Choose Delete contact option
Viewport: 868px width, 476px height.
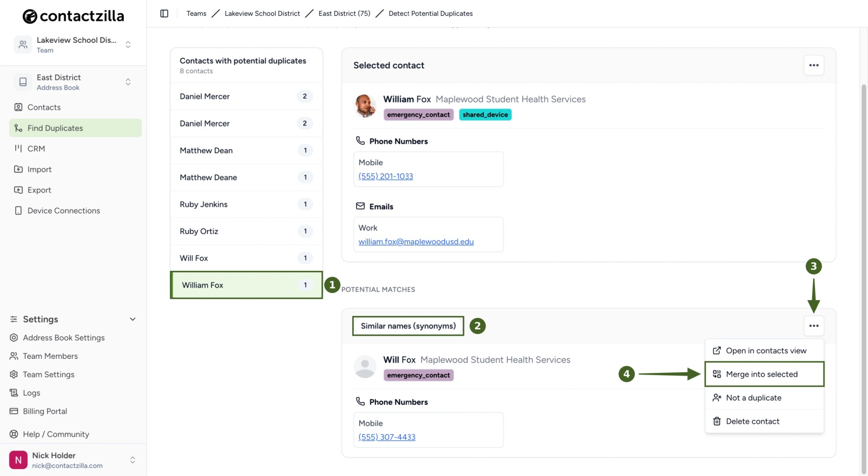tap(764, 421)
